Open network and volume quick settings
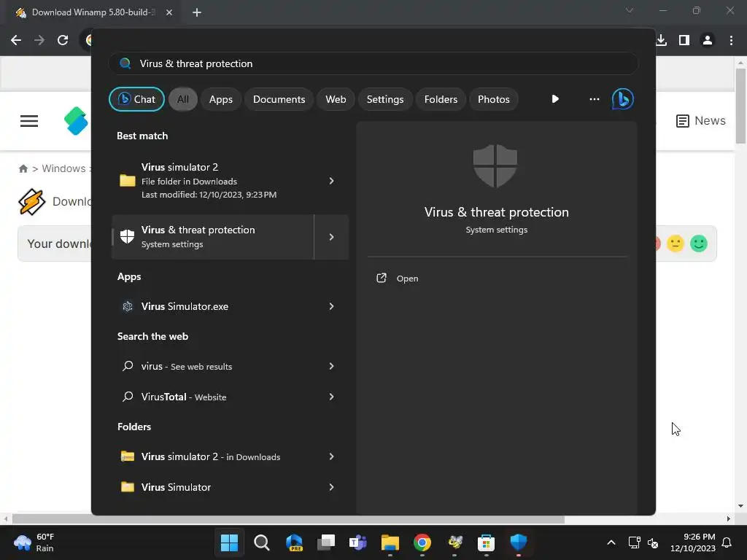Screen dimensions: 747x560 (643, 542)
